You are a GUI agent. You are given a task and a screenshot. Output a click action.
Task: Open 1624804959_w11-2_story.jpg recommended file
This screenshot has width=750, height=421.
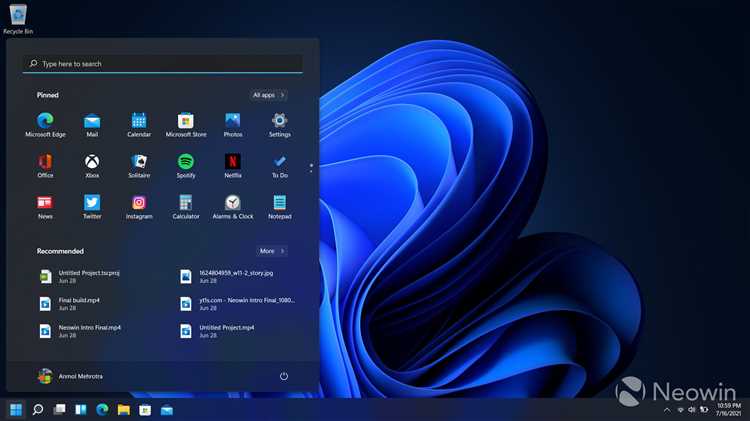point(227,277)
